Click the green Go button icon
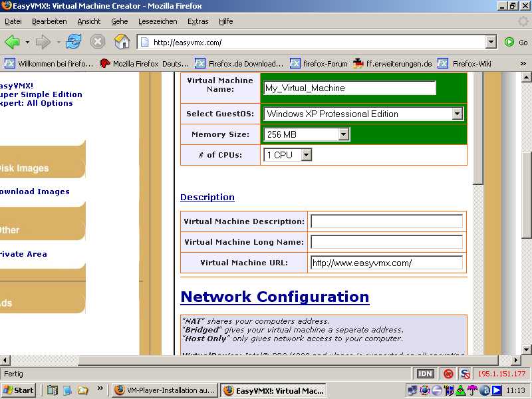The image size is (532, 399). pyautogui.click(x=509, y=42)
